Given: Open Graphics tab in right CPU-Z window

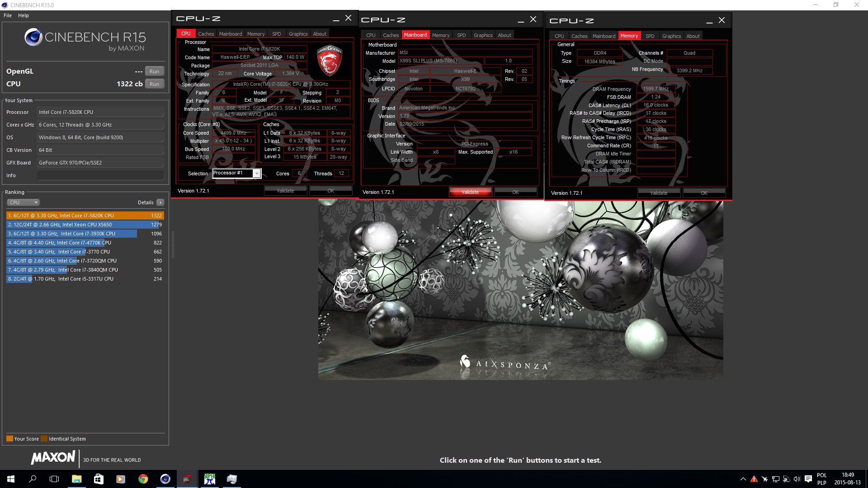Looking at the screenshot, I should pos(672,36).
